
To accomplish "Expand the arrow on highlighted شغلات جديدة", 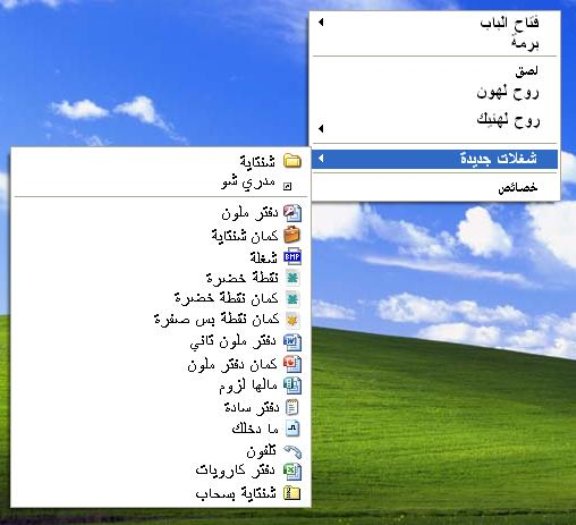I will tap(321, 158).
